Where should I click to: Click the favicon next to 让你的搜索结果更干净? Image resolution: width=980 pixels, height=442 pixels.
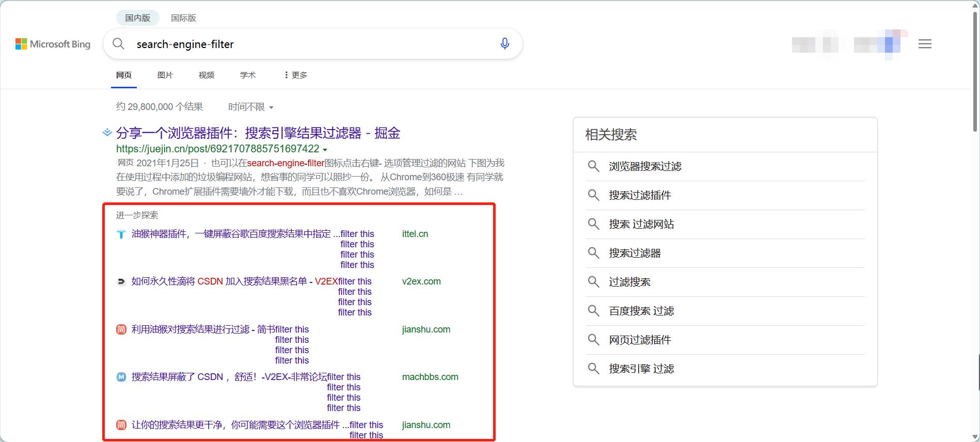click(x=121, y=425)
